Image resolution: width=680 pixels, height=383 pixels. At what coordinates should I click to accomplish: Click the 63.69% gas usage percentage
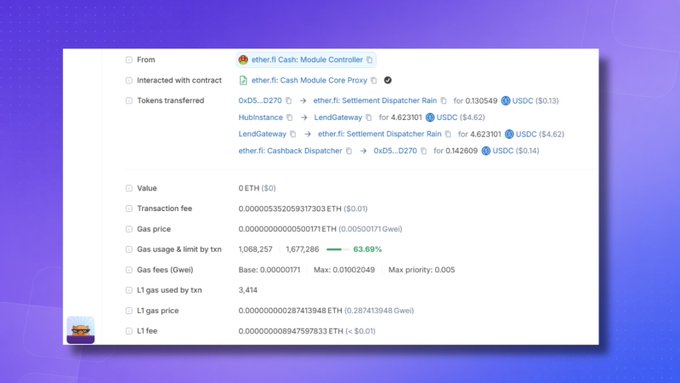(x=367, y=249)
